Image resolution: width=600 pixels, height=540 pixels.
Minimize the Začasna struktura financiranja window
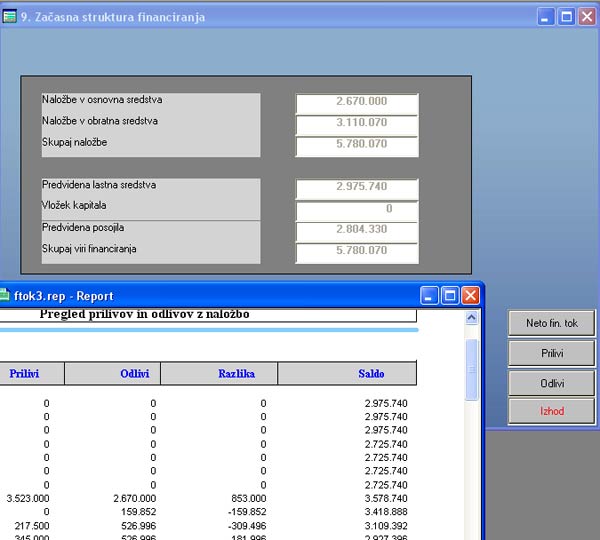pyautogui.click(x=546, y=16)
